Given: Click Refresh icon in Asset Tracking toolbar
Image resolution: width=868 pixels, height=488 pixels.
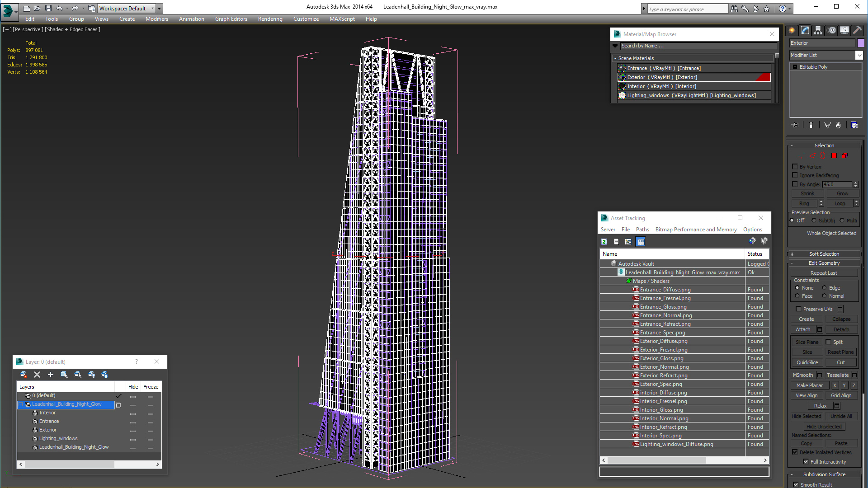Looking at the screenshot, I should point(604,242).
